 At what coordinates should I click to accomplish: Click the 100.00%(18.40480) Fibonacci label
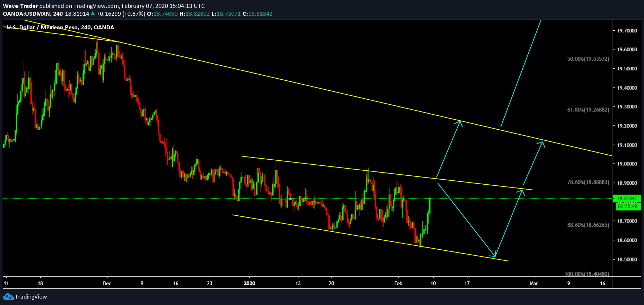(x=587, y=274)
